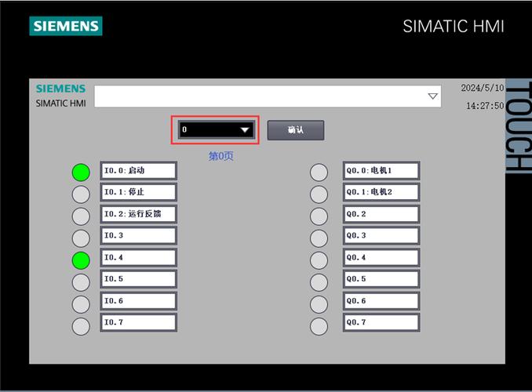Viewport: 532px width, 392px height.
Task: Click the indicator lamp beside I0.7
Action: tap(81, 326)
